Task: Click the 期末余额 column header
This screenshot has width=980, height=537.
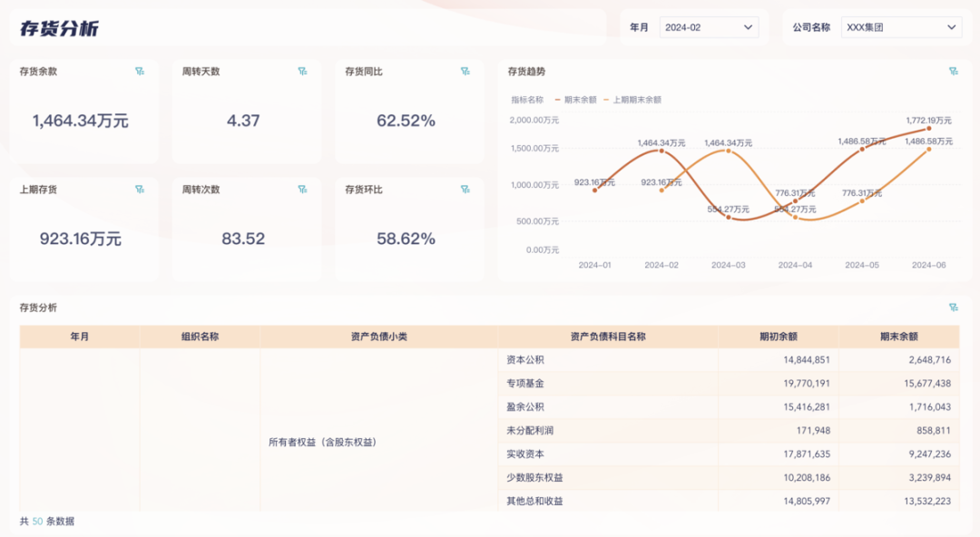Action: click(900, 335)
